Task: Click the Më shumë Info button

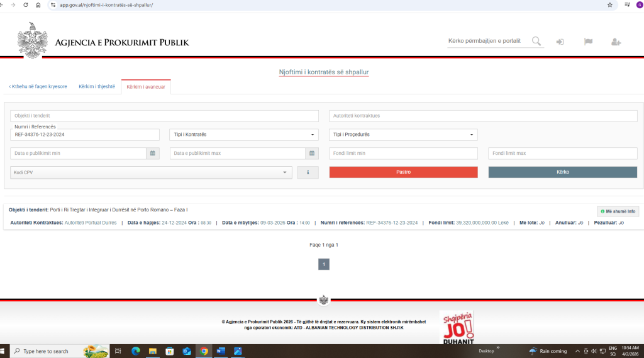Action: point(618,211)
